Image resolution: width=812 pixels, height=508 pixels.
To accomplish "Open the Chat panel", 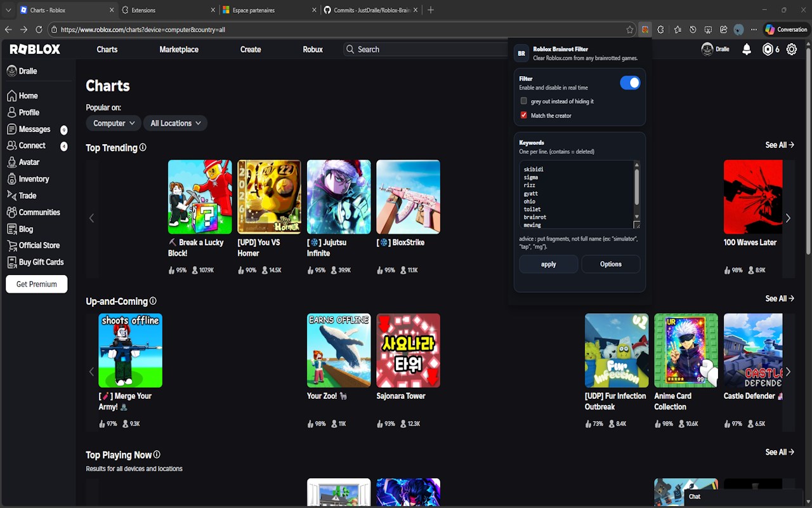I will coord(743,497).
